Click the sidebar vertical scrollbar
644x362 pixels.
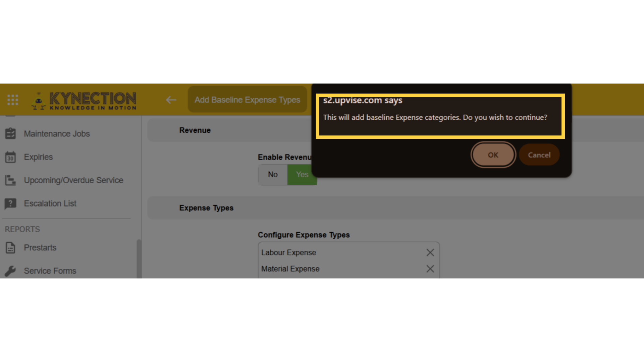(x=139, y=258)
